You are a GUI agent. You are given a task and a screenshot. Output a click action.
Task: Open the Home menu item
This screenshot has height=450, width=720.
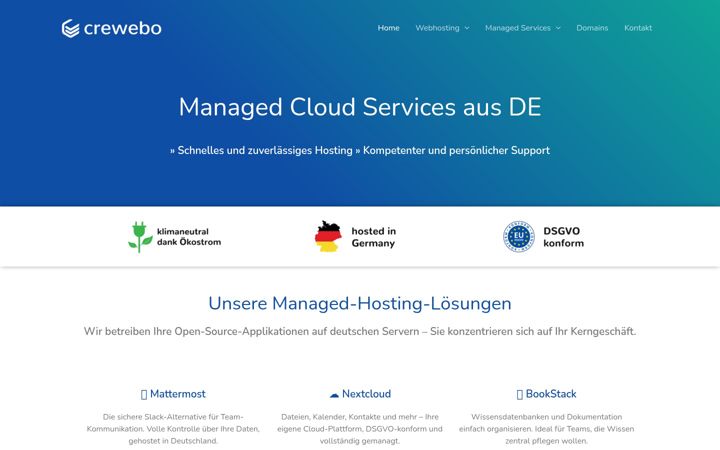(388, 28)
